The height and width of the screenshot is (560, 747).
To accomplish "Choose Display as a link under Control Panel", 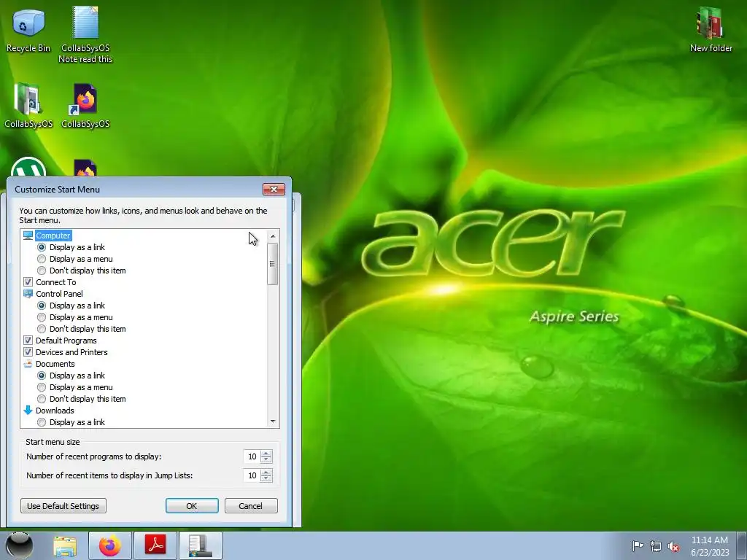I will (42, 306).
